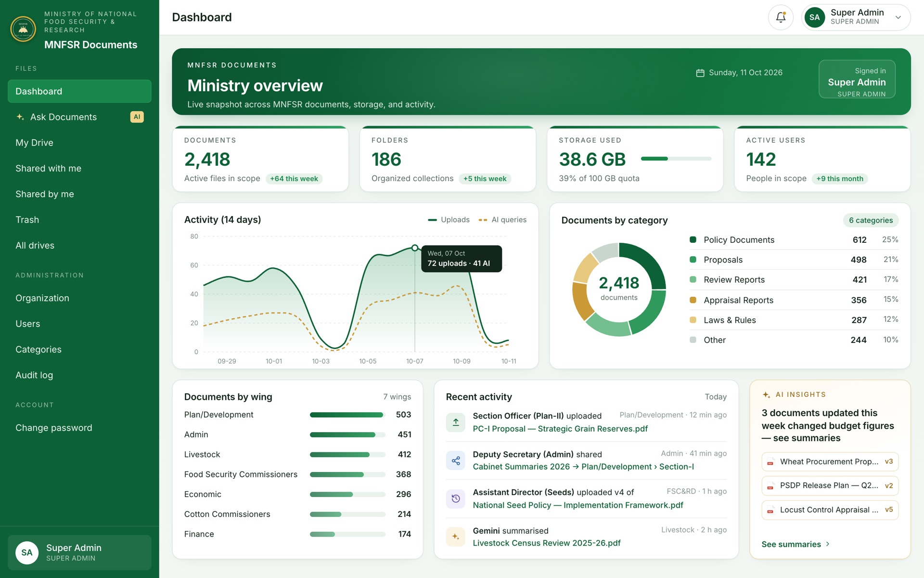Screen dimensions: 924x578
Task: Click the Policy Documents dark green swatch
Action: (x=693, y=239)
